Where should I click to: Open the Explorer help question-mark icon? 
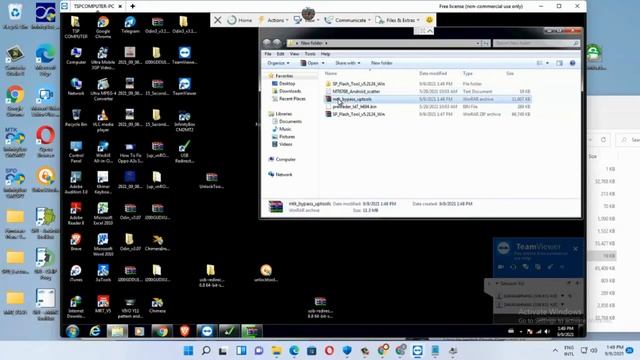coord(572,63)
